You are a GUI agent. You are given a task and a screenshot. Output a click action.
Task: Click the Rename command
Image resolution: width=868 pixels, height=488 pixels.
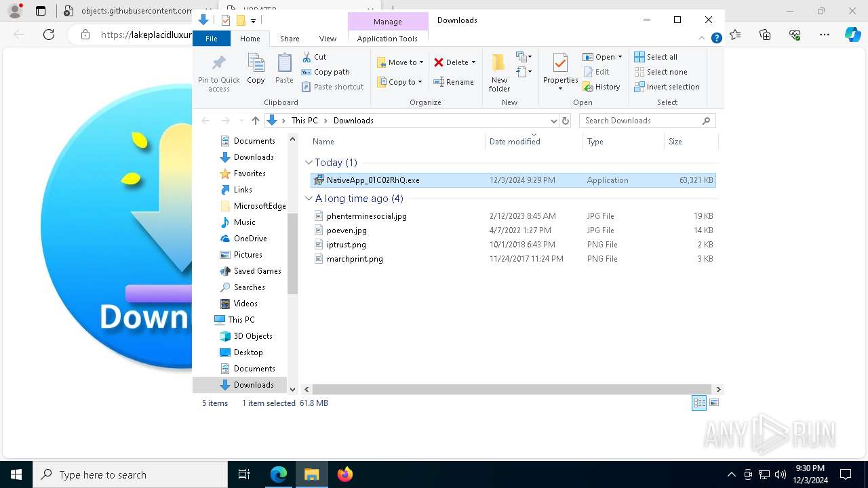pyautogui.click(x=454, y=82)
